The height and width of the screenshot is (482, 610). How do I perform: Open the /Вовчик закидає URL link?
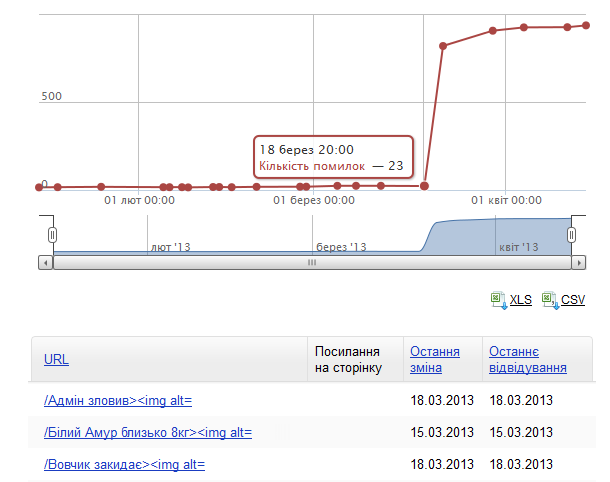click(125, 465)
